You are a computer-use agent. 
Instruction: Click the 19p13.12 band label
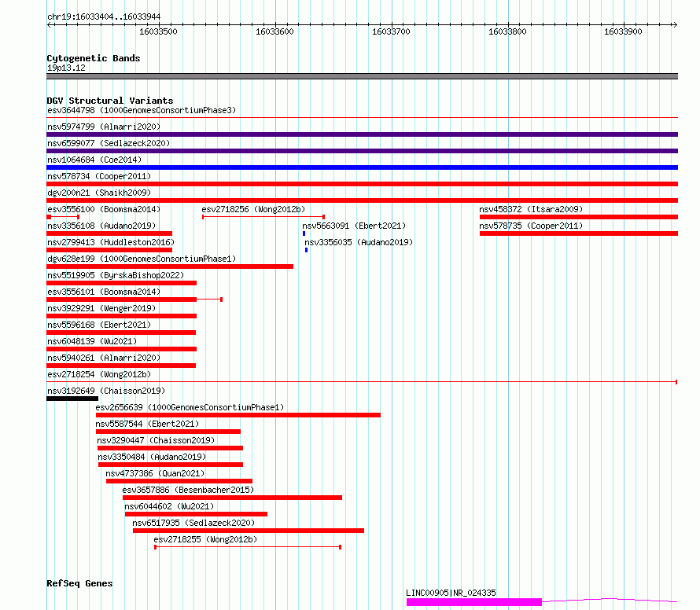click(66, 68)
